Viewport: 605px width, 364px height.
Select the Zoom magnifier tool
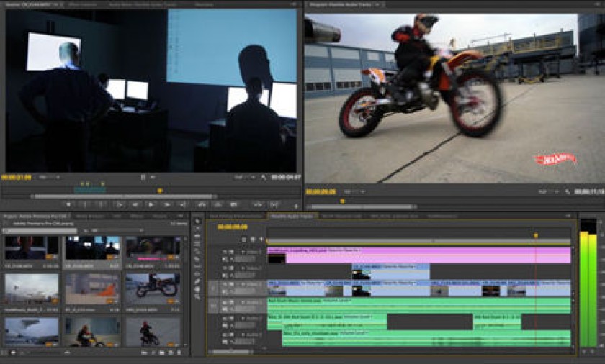click(x=197, y=297)
